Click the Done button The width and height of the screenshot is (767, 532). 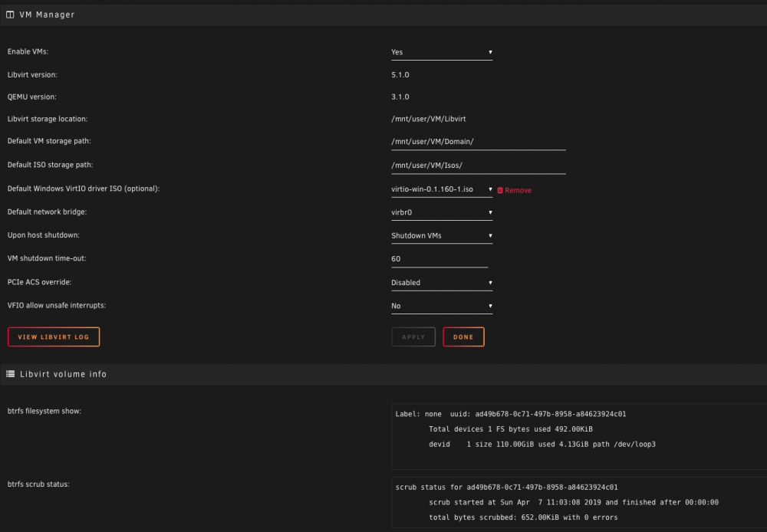463,337
